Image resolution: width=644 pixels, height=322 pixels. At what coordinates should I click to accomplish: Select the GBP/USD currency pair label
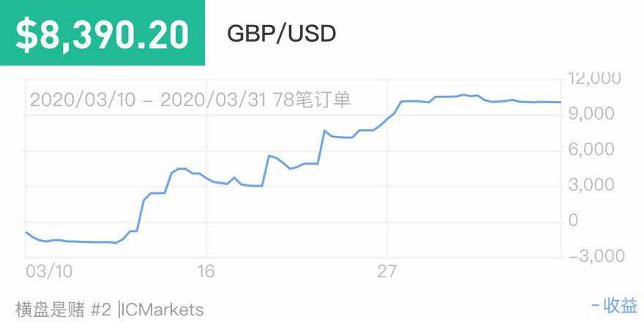coord(282,34)
